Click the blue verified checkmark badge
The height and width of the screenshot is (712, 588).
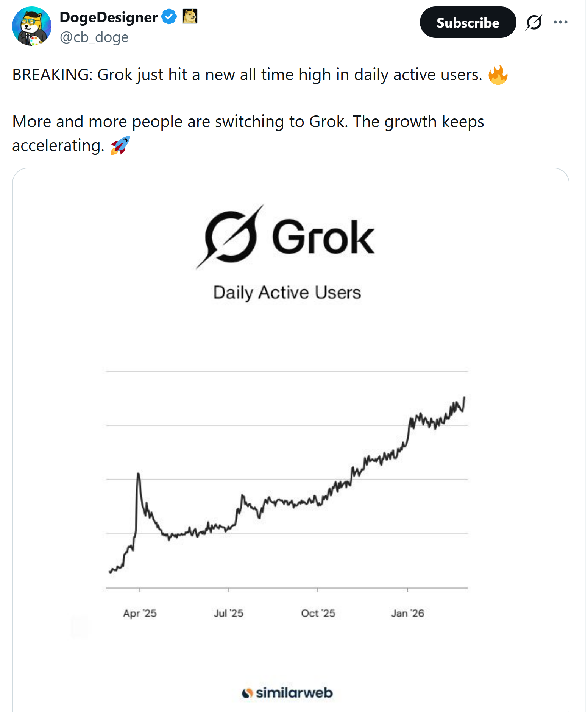pos(169,17)
